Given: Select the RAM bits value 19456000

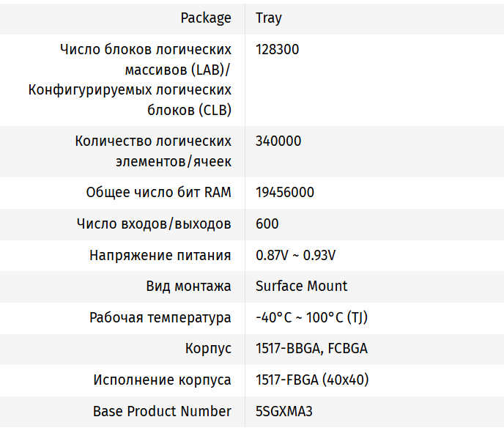Looking at the screenshot, I should pyautogui.click(x=285, y=193).
